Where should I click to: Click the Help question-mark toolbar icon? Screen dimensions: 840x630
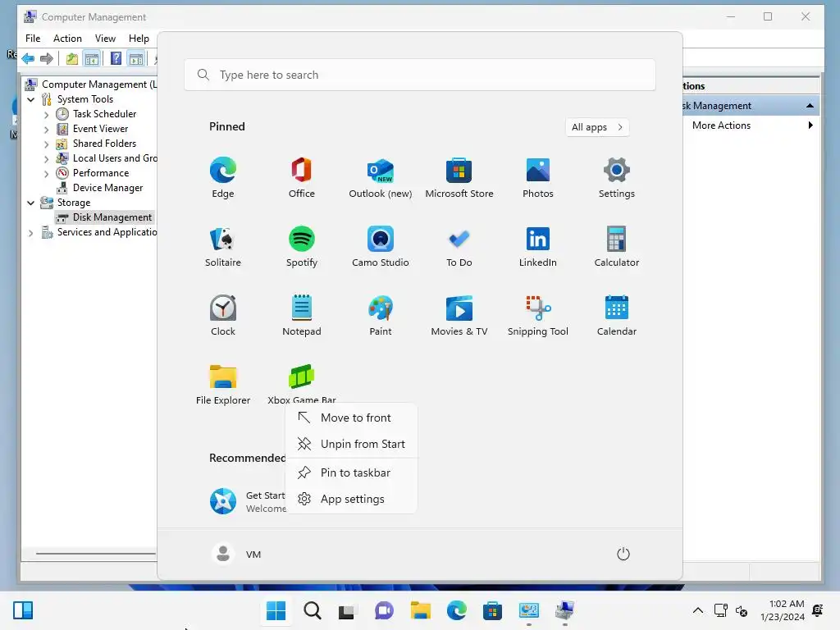116,58
